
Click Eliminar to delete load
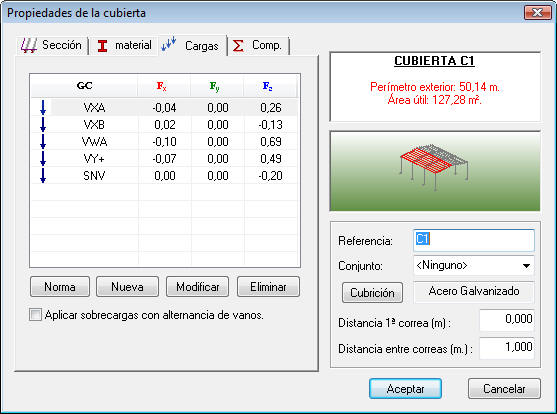point(268,287)
